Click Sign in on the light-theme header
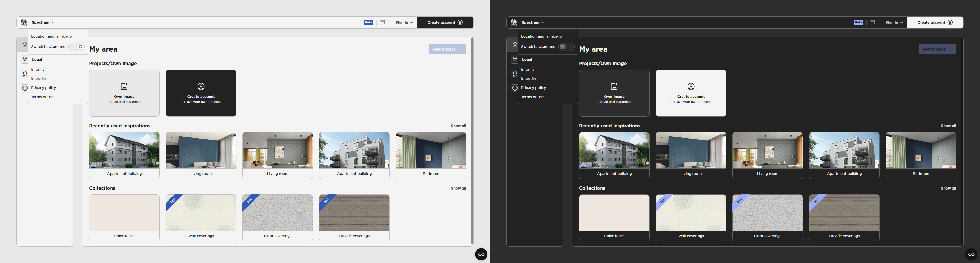This screenshot has width=980, height=263. (x=404, y=22)
